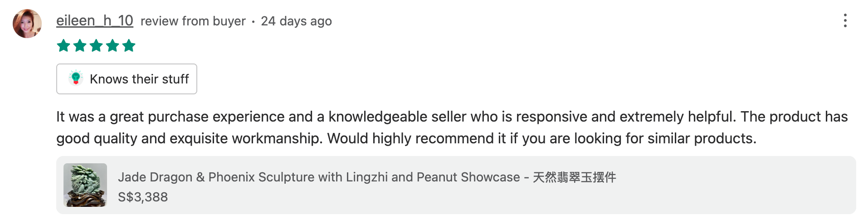Screen dimensions: 868x215
Task: Open the eileen_h_10 username link
Action: [x=94, y=21]
